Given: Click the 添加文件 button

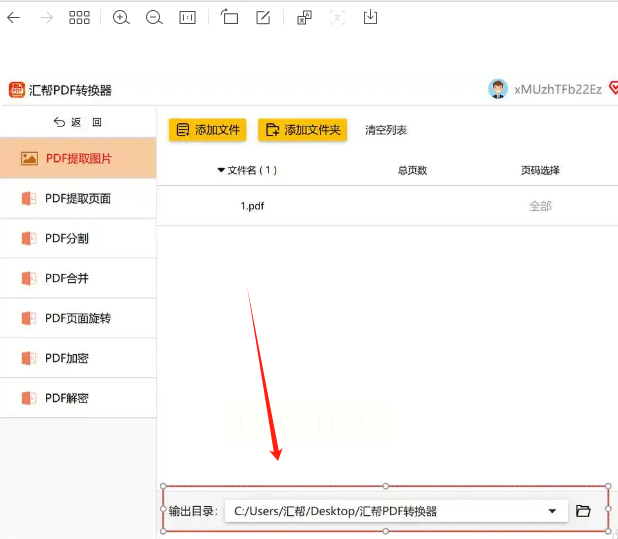Looking at the screenshot, I should tap(208, 130).
